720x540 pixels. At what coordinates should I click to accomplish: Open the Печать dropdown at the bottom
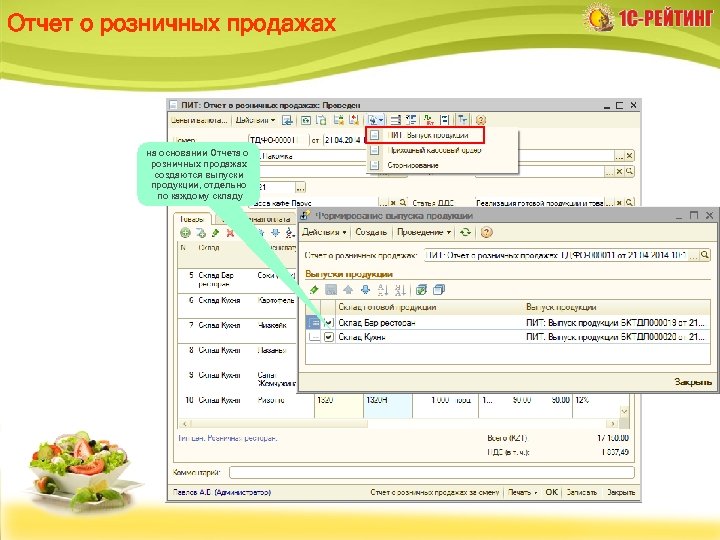[523, 492]
